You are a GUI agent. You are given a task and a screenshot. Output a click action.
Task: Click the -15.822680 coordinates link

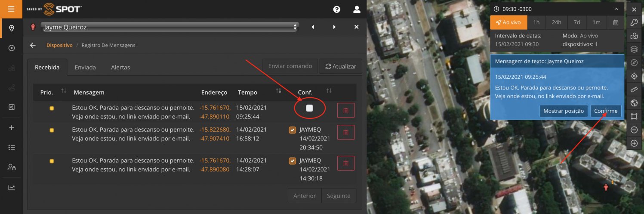[x=215, y=130]
